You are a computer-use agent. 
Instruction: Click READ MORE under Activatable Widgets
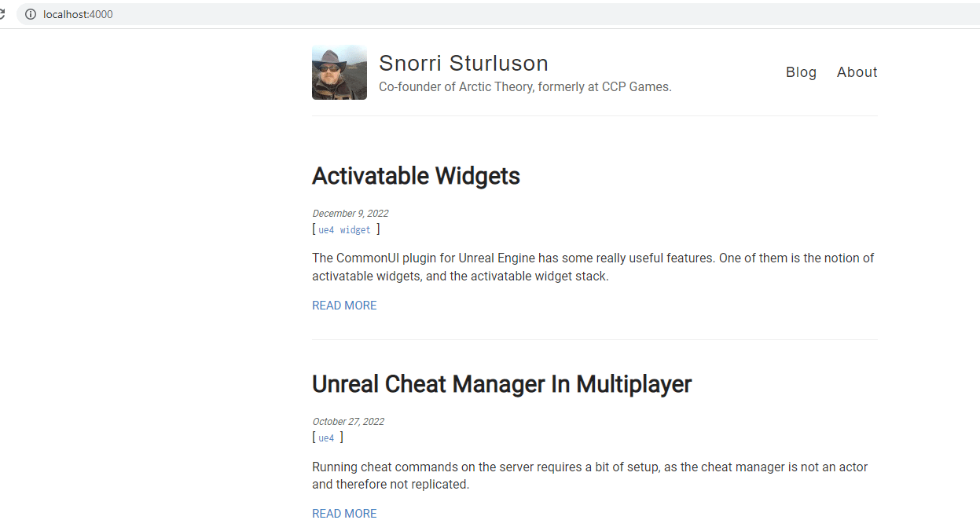click(x=343, y=305)
